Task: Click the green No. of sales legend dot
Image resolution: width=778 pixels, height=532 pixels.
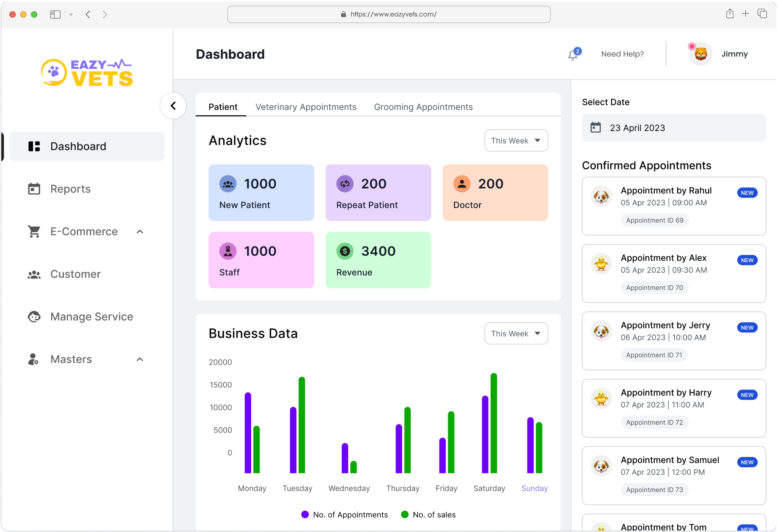Action: [405, 515]
